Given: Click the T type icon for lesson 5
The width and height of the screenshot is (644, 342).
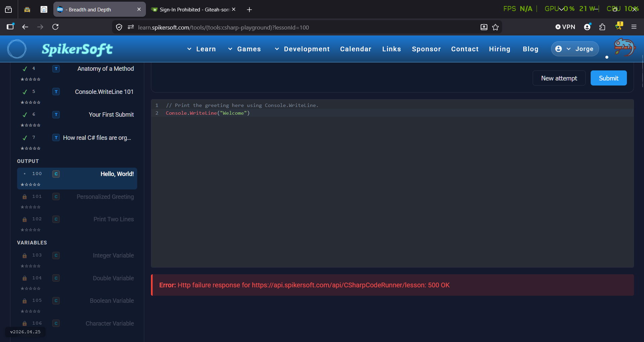Looking at the screenshot, I should (x=56, y=92).
